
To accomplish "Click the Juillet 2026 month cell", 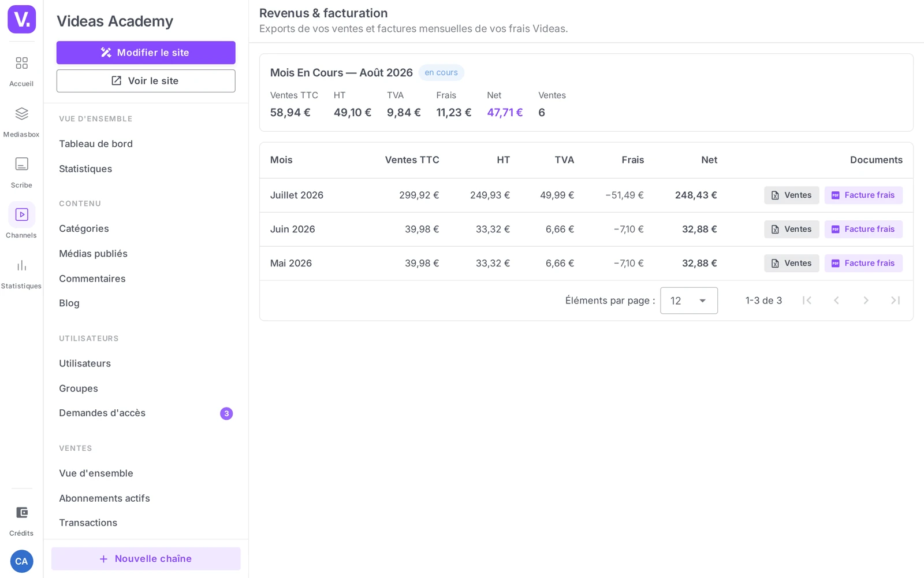I will (x=297, y=195).
